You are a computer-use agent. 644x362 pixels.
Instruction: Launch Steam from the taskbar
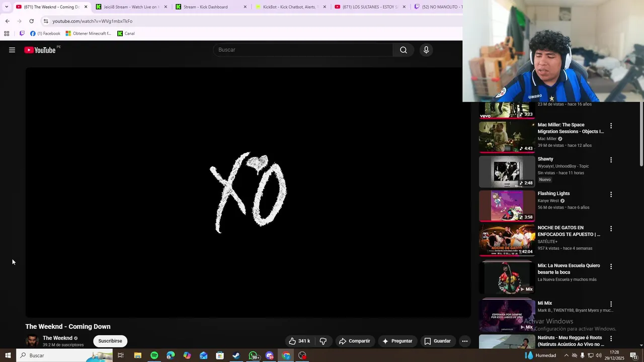(236, 355)
